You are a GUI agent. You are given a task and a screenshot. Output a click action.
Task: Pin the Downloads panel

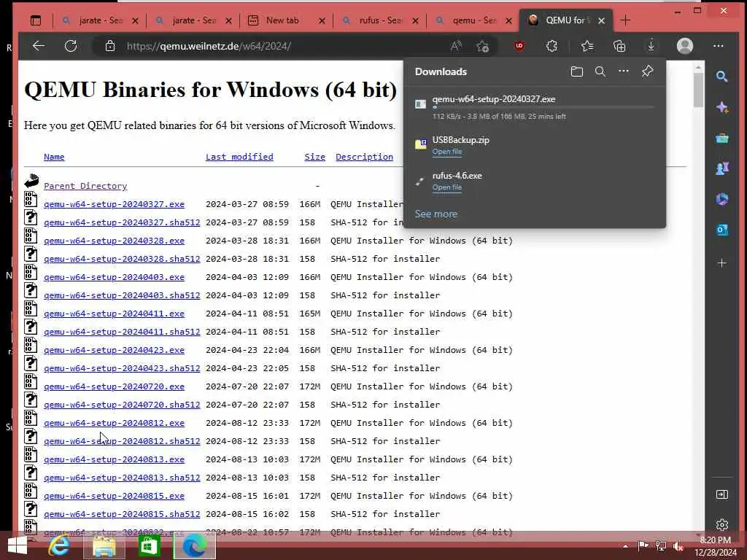[647, 71]
